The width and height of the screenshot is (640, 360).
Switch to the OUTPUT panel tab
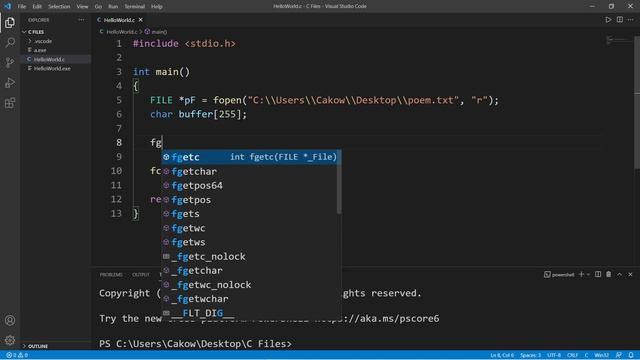pyautogui.click(x=141, y=275)
